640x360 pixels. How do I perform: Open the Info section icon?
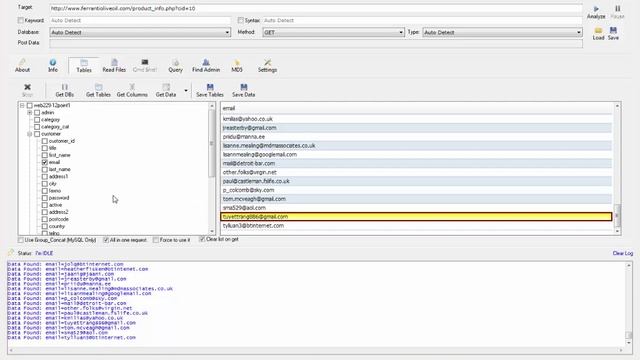pos(53,62)
